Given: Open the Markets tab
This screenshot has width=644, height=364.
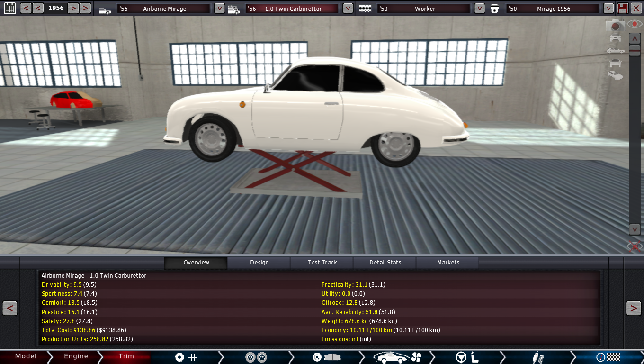Looking at the screenshot, I should (448, 263).
